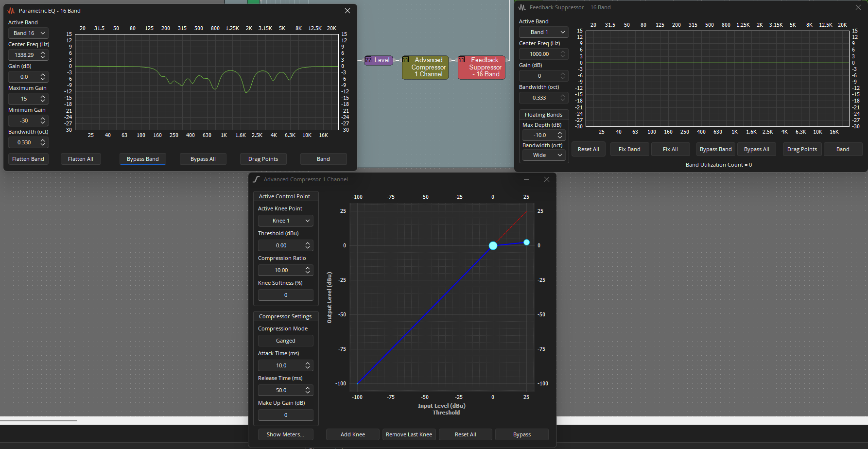Screen dimensions: 868x449
Task: Click the Level block in the signal chain
Action: tap(379, 60)
